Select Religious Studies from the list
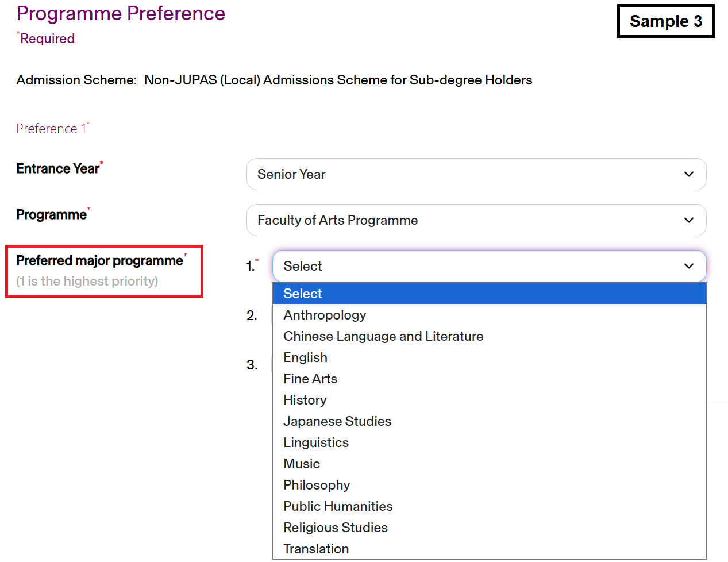This screenshot has width=728, height=562. point(336,528)
